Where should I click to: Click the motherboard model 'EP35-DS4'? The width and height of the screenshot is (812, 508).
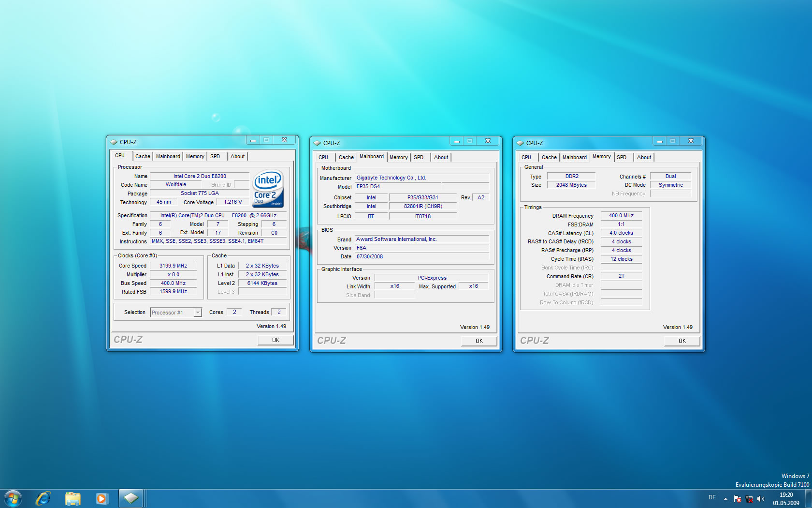[x=398, y=186]
